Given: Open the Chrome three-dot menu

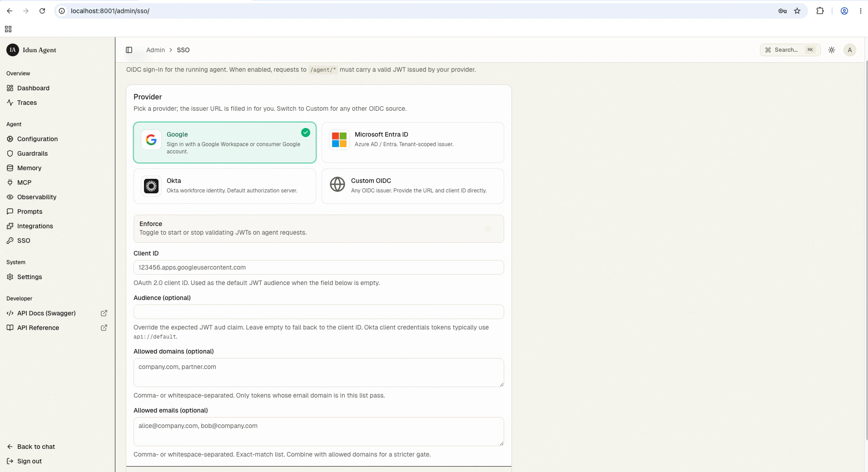Looking at the screenshot, I should pyautogui.click(x=861, y=11).
